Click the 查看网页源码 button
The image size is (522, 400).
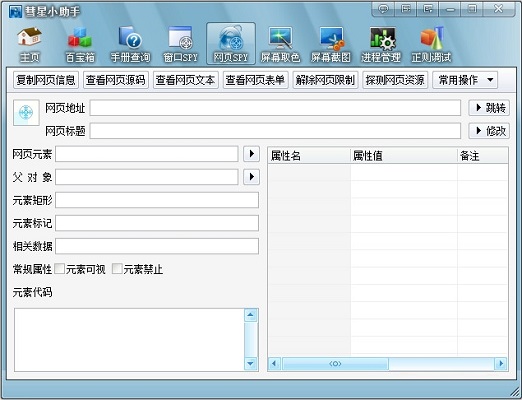pos(116,80)
